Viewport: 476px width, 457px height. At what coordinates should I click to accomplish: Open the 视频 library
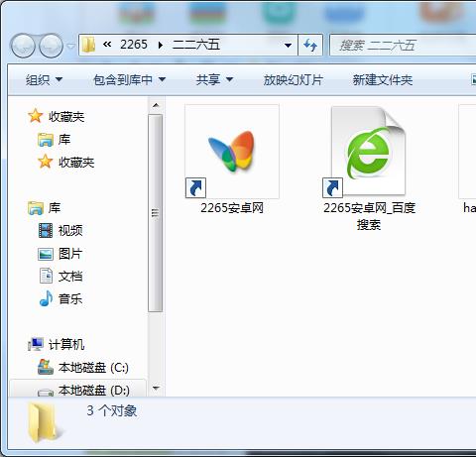click(x=70, y=230)
